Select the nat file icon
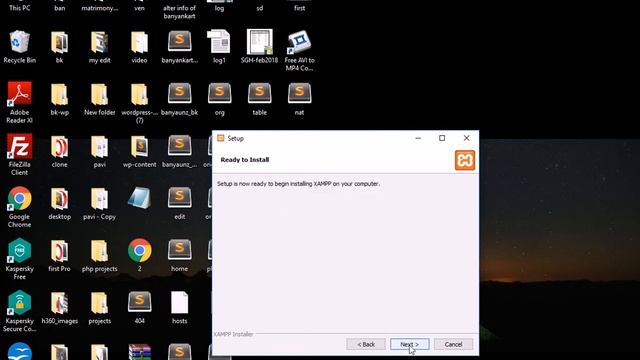The image size is (640, 360). tap(300, 94)
